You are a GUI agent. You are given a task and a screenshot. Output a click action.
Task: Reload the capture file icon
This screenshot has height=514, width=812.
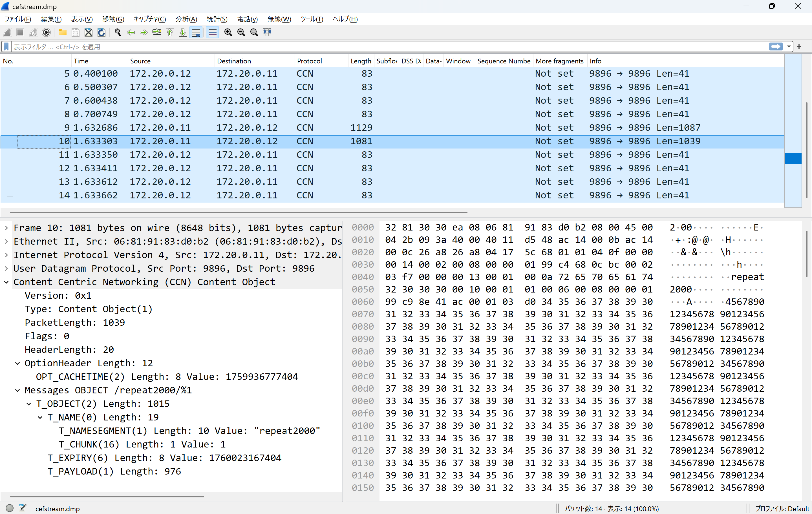tap(101, 32)
